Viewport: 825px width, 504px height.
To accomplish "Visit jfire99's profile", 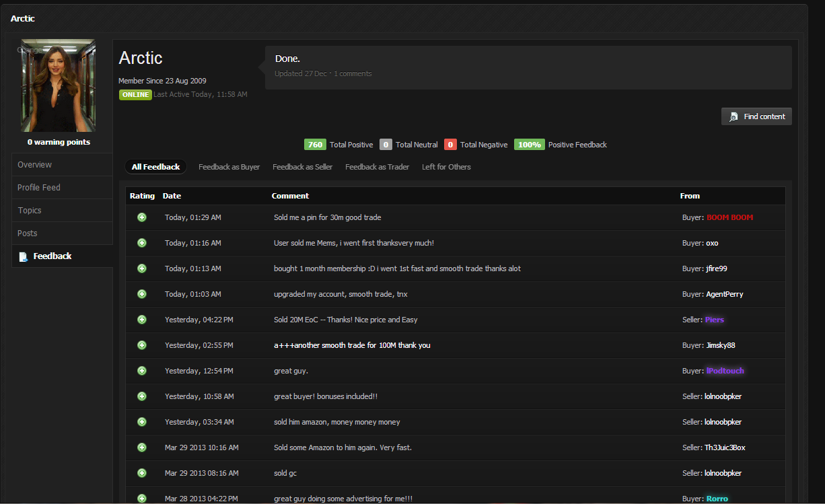I will click(716, 268).
